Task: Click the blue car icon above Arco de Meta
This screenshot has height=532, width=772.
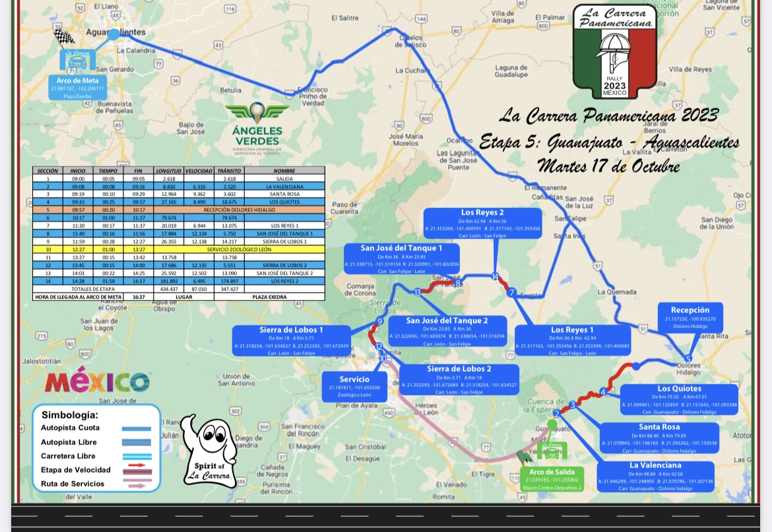Action: coord(77,60)
